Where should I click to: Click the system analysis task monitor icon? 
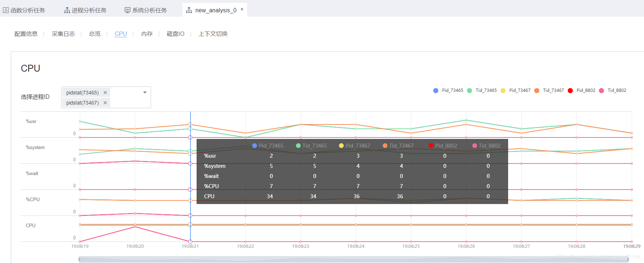coord(128,10)
